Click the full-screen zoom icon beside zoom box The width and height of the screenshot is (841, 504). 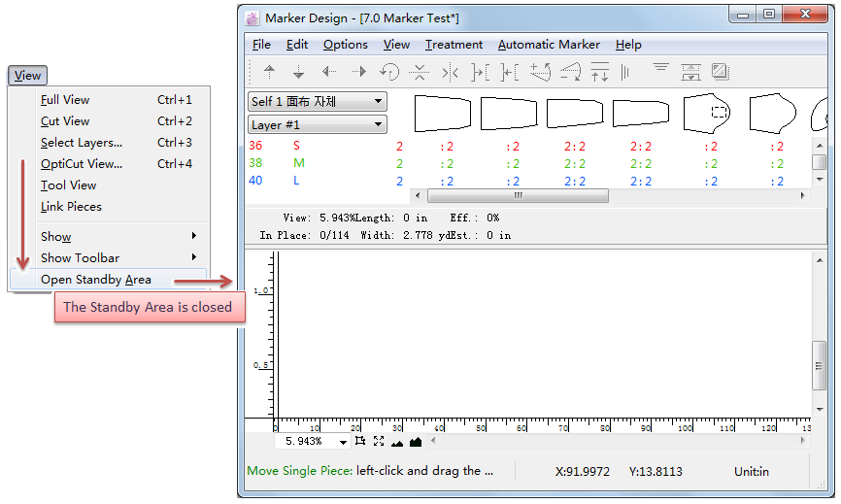379,442
